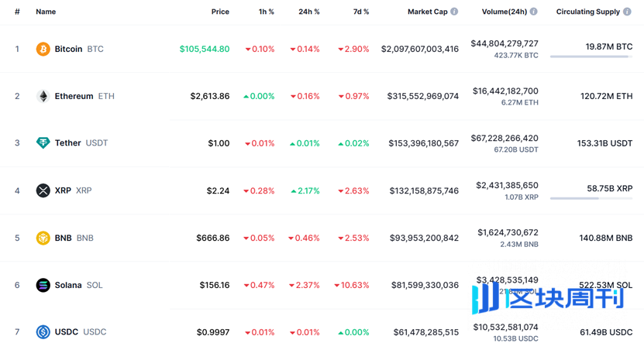Click USDC volume $10,532,581,074
This screenshot has width=644, height=343.
point(505,328)
